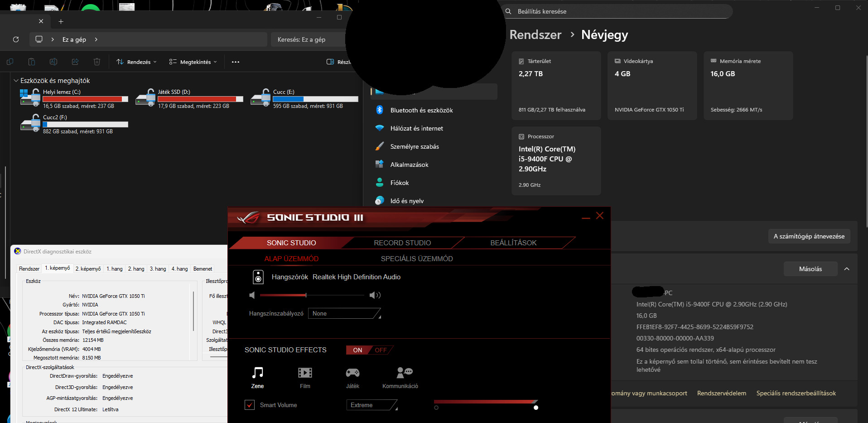This screenshot has width=868, height=423.
Task: Click the Hangszórók speaker device icon
Action: click(x=258, y=277)
